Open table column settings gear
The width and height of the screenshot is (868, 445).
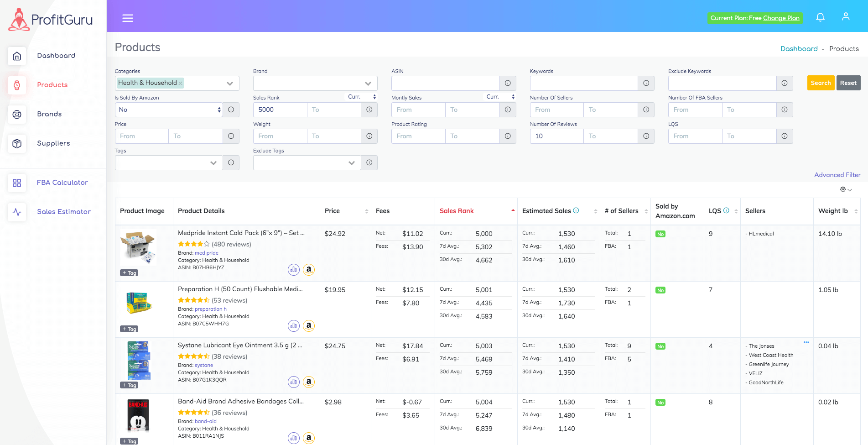846,189
